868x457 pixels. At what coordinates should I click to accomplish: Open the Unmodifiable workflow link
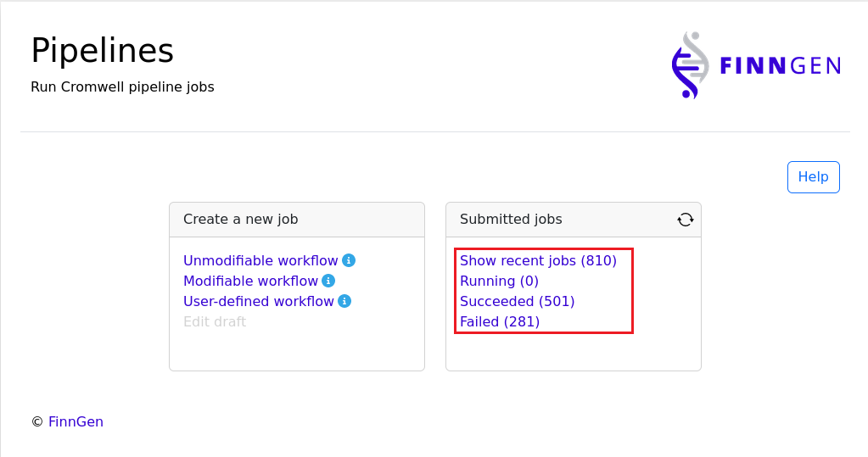pos(260,260)
